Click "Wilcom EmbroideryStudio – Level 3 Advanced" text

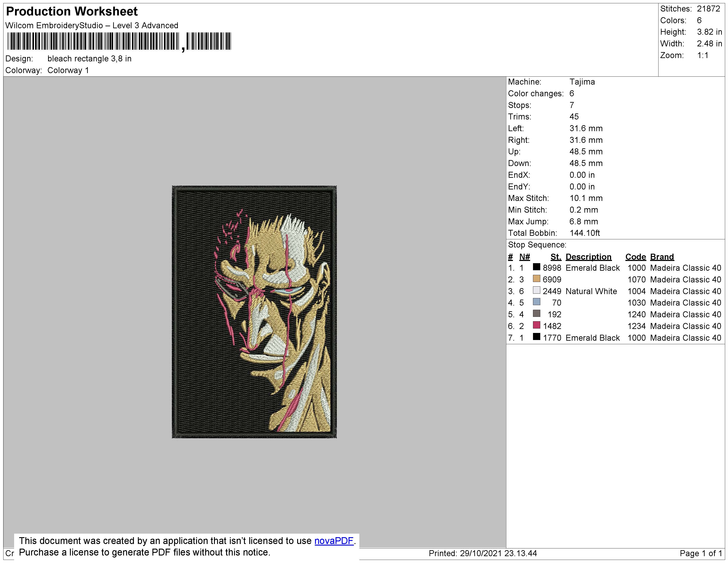point(92,26)
